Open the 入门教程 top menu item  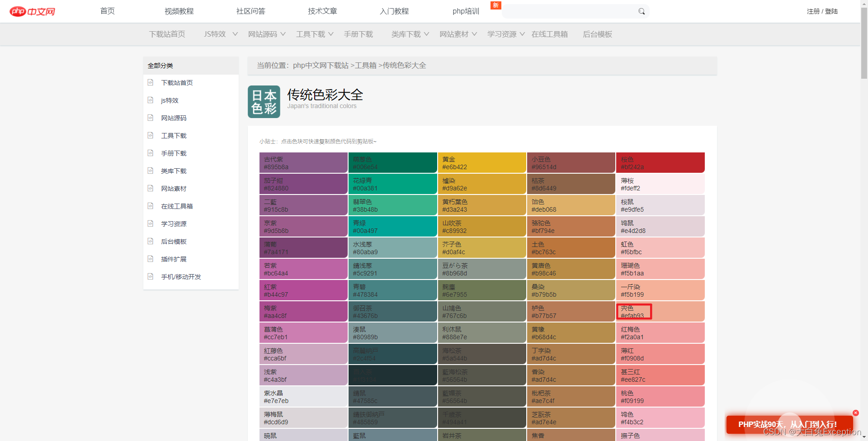pyautogui.click(x=394, y=11)
